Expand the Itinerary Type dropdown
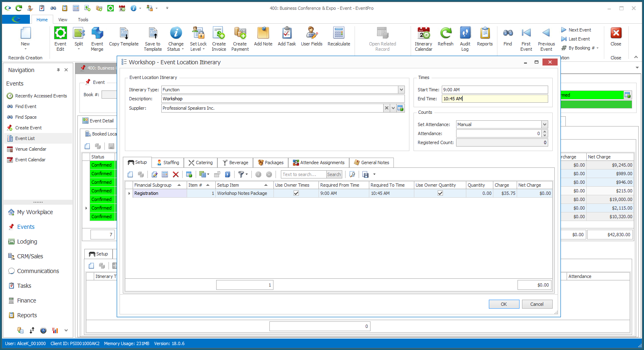 401,90
